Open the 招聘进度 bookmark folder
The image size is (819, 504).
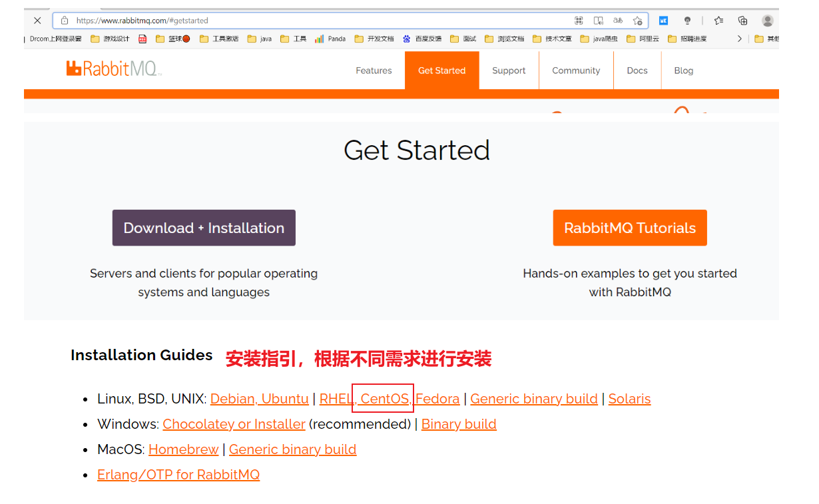click(x=687, y=39)
